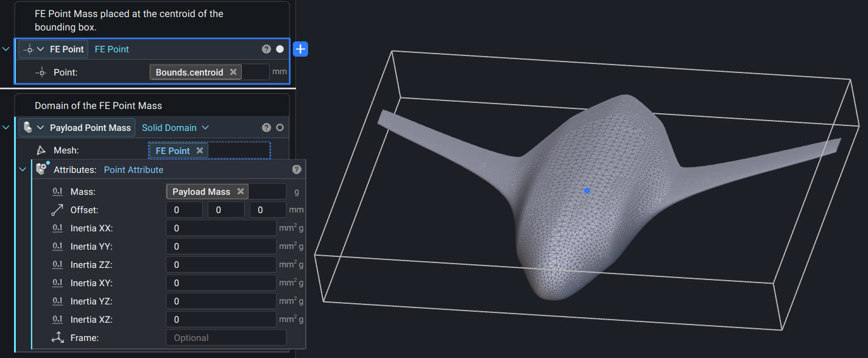
Task: Click the scalar icon beside Inertia XY
Action: pyautogui.click(x=57, y=283)
